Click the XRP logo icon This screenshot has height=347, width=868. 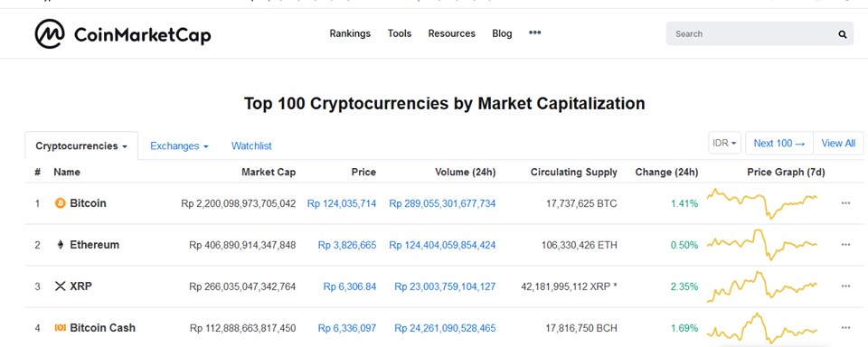point(61,286)
